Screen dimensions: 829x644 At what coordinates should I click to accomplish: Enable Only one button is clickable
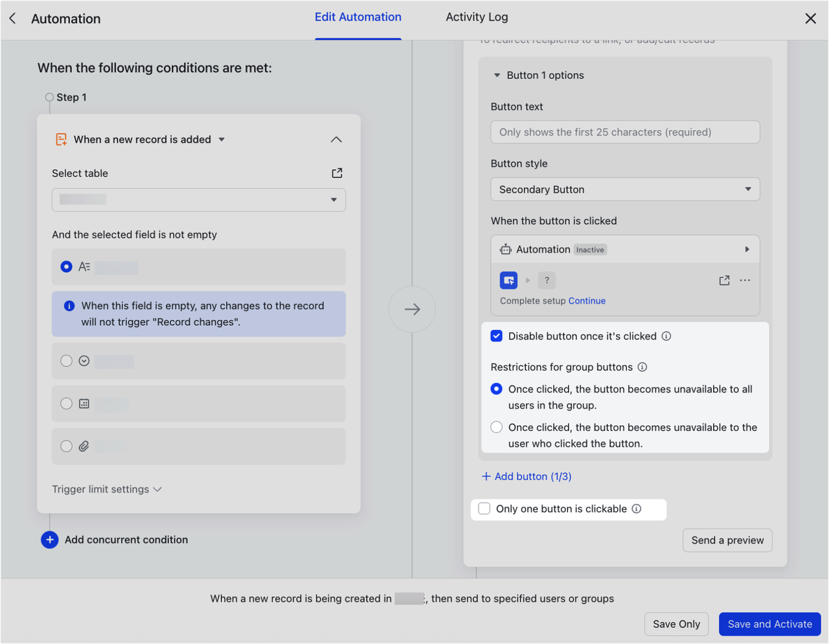(484, 509)
